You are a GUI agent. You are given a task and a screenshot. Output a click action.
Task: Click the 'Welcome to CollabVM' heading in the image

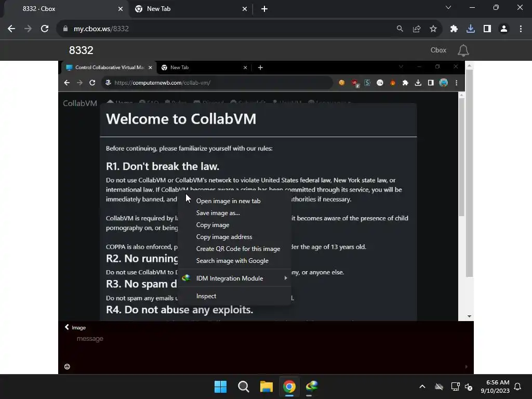[x=181, y=119]
